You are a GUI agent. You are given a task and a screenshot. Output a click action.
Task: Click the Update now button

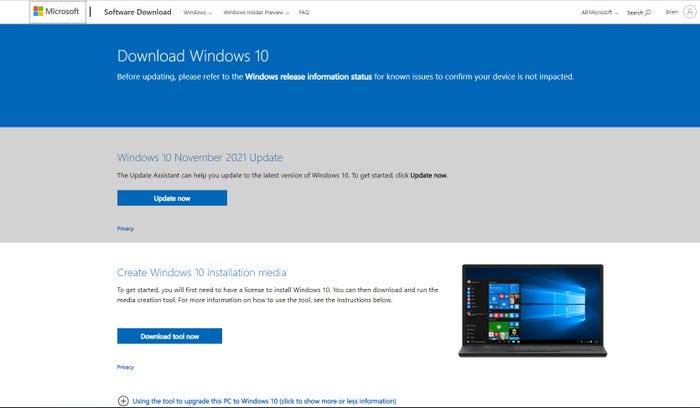(172, 198)
